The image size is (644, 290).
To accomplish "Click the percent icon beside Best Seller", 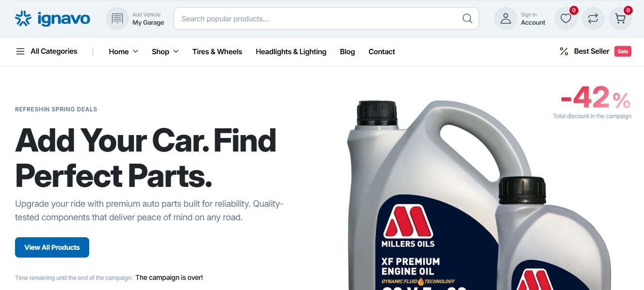I will (564, 51).
